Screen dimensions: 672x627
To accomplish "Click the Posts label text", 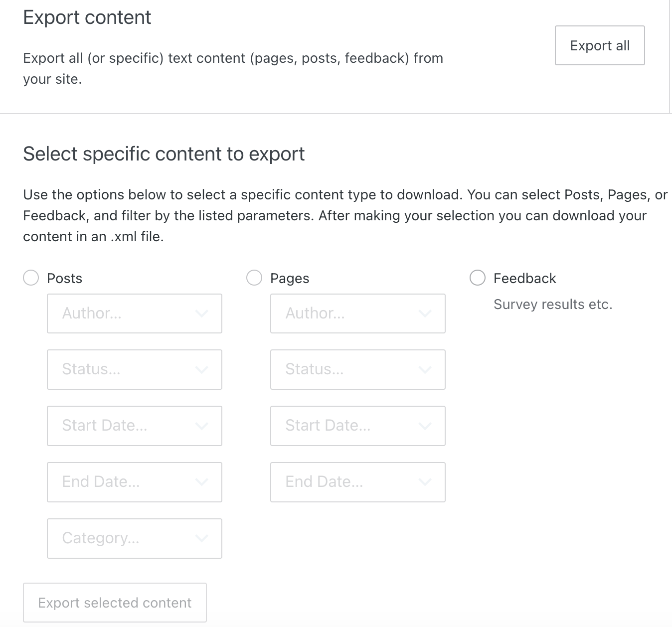I will (64, 278).
